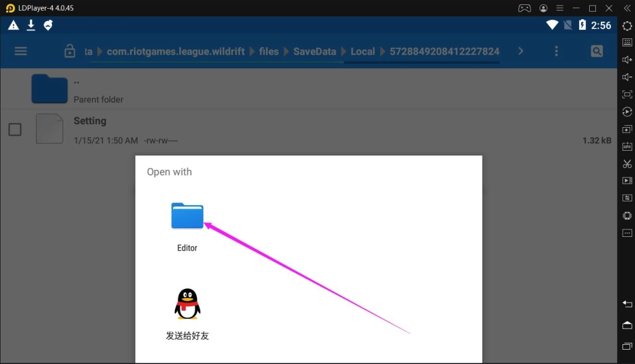The height and width of the screenshot is (364, 635).
Task: Open LDPlayer title bar menu
Action: coord(560,8)
